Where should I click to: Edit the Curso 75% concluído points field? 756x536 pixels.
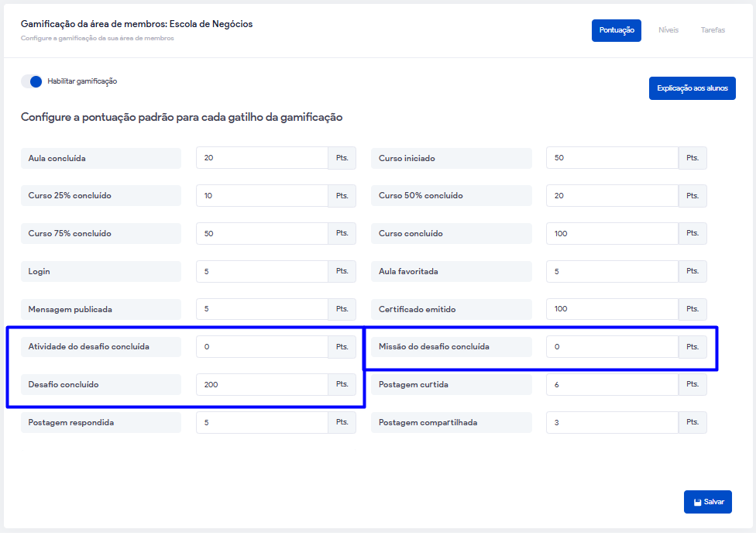click(262, 234)
